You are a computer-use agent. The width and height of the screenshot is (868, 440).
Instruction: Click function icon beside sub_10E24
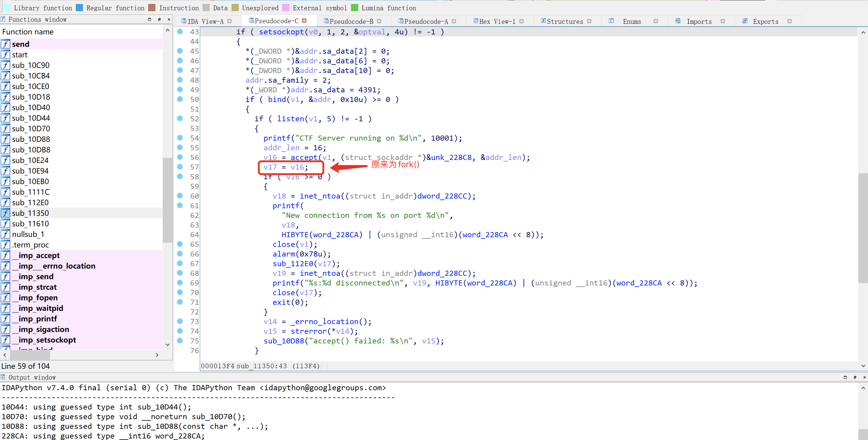(x=5, y=160)
